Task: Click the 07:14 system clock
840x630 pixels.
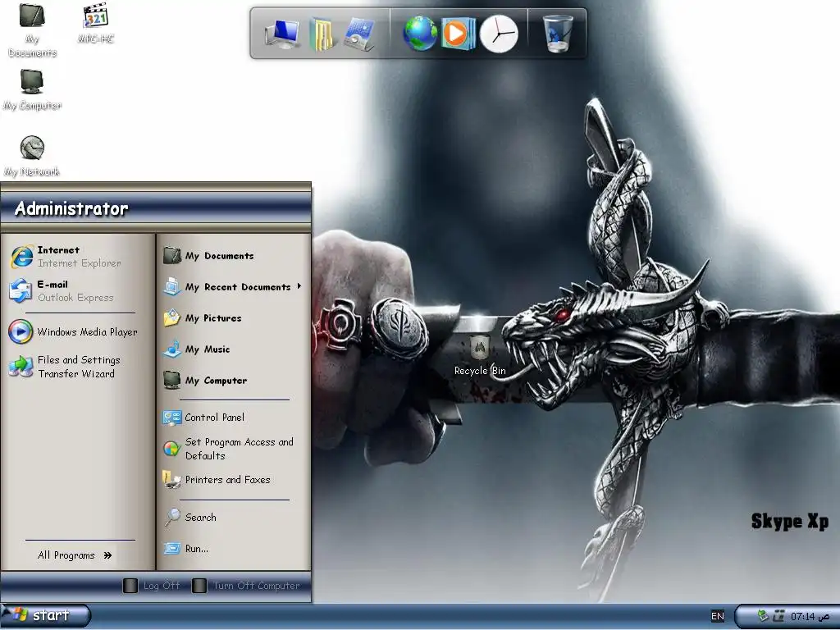Action: click(810, 617)
